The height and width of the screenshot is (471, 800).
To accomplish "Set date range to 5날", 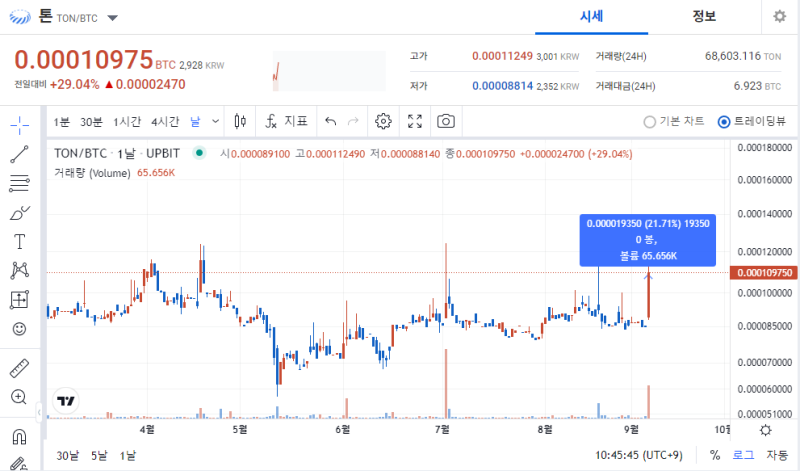I will click(x=99, y=455).
